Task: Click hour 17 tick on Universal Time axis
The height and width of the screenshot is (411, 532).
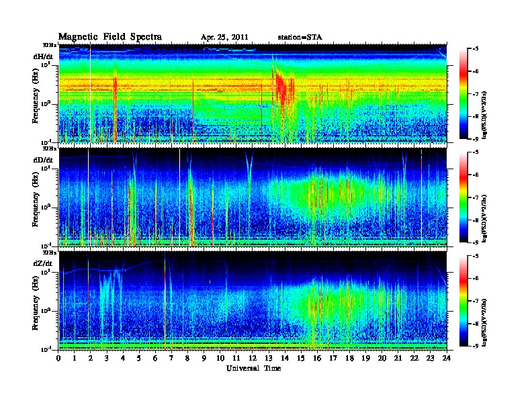Action: pyautogui.click(x=334, y=358)
